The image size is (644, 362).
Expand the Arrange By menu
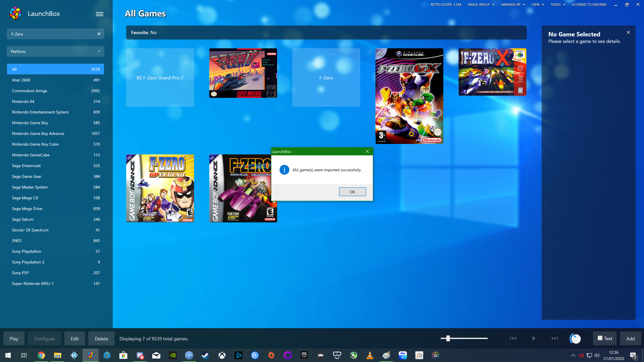click(513, 5)
